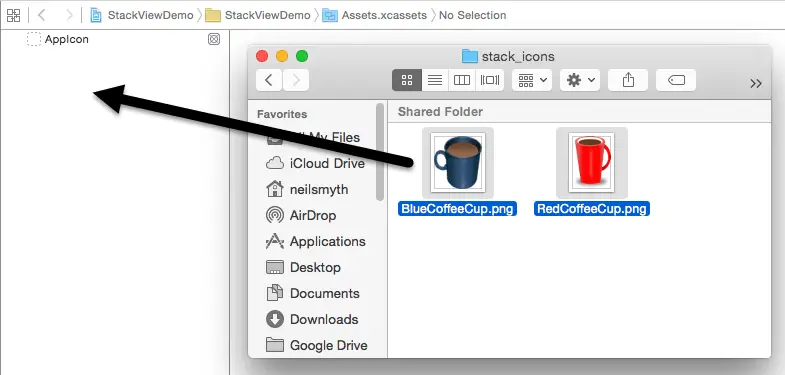The height and width of the screenshot is (375, 785).
Task: Open the Finder arrange items dropdown
Action: (x=532, y=80)
